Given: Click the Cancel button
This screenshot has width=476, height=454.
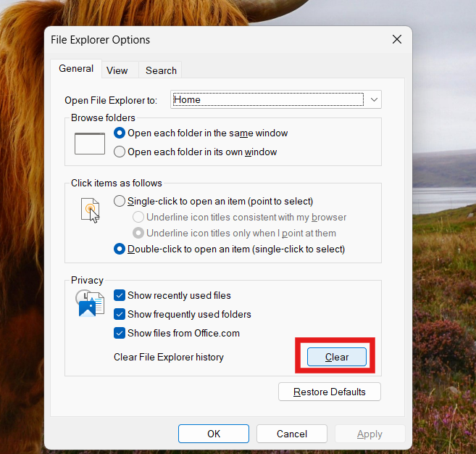Looking at the screenshot, I should (x=292, y=434).
